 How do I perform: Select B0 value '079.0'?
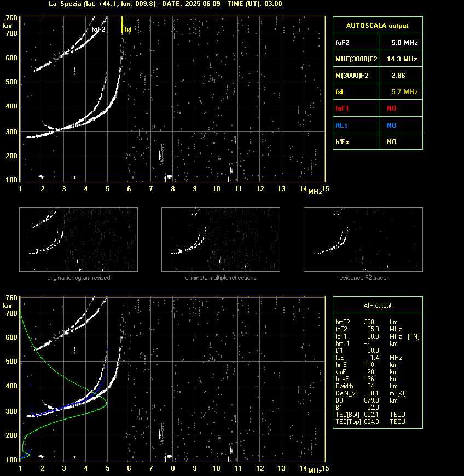(372, 400)
